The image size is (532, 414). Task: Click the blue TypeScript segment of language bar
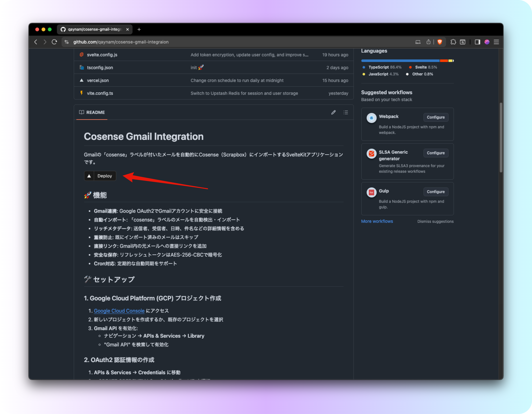(x=400, y=61)
